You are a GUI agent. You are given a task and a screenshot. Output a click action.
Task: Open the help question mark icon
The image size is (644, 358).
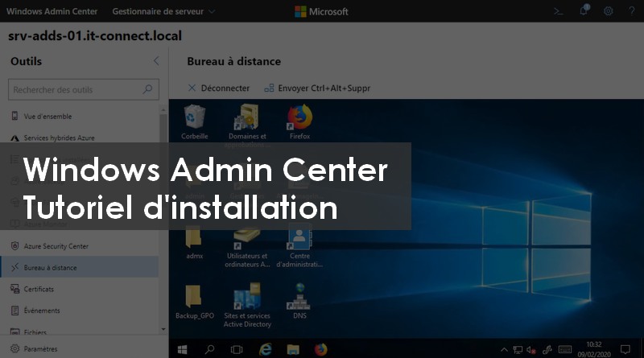click(630, 11)
